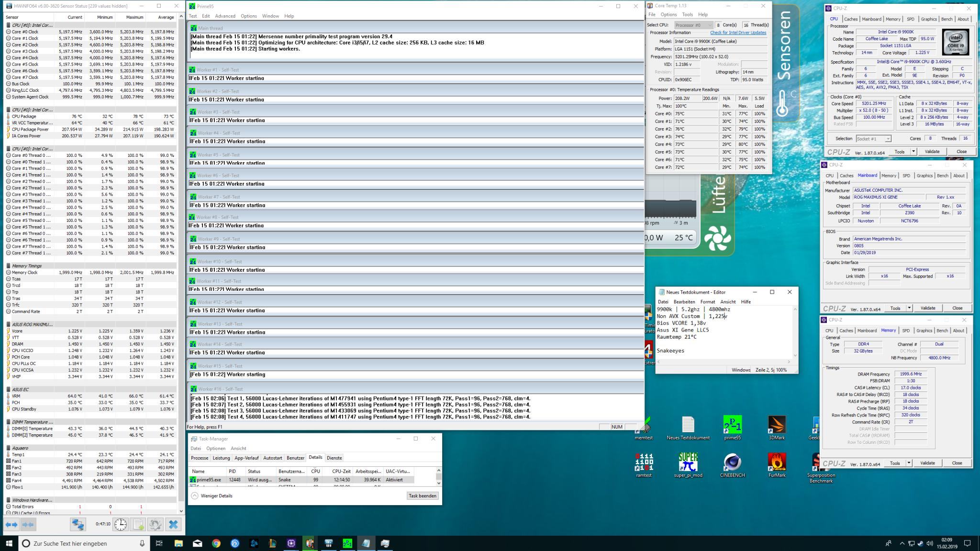Click the Windows search box
The image size is (980, 551).
(84, 543)
